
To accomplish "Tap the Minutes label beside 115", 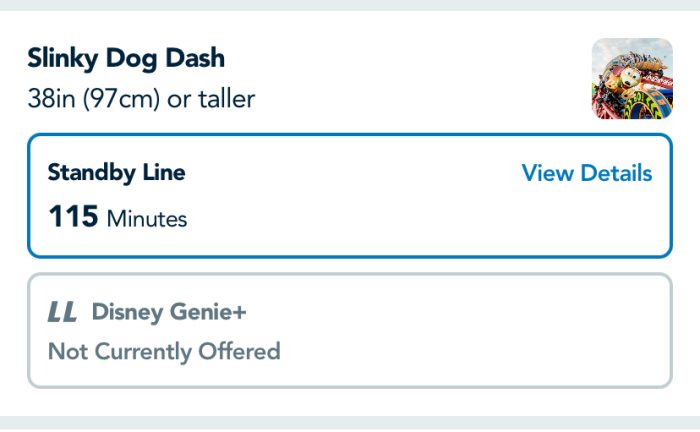I will coord(147,218).
